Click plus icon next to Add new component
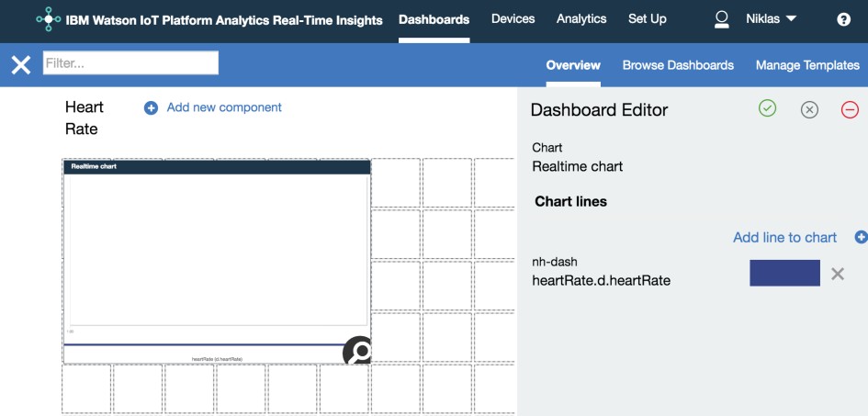This screenshot has height=416, width=868. pos(152,108)
